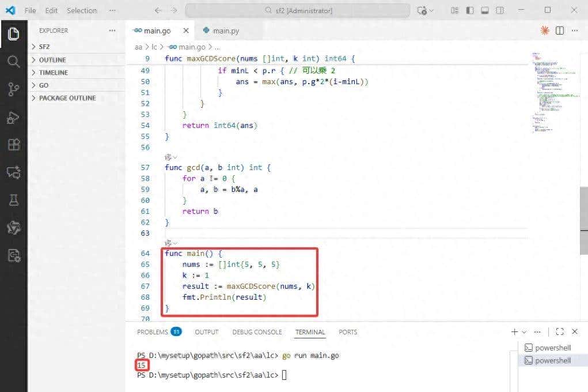Viewport: 588px width, 392px height.
Task: Open the Explorer view in activity bar
Action: point(13,33)
